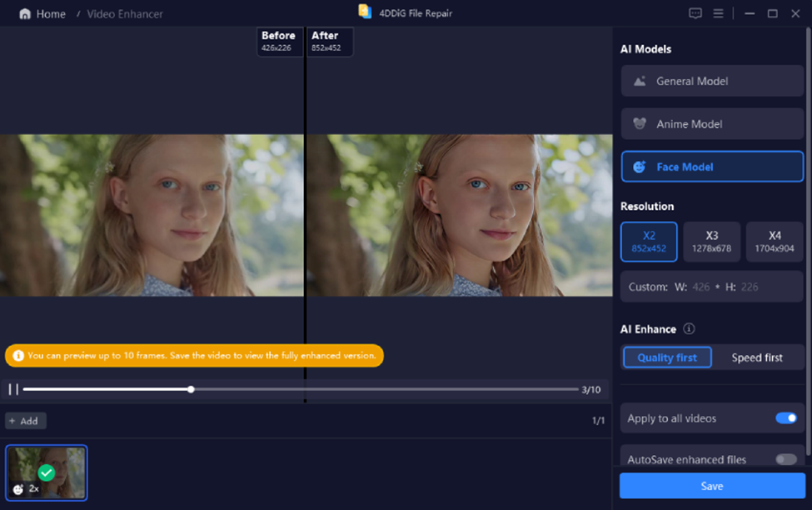This screenshot has height=510, width=812.
Task: Click the AI Enhance heading
Action: tap(649, 329)
